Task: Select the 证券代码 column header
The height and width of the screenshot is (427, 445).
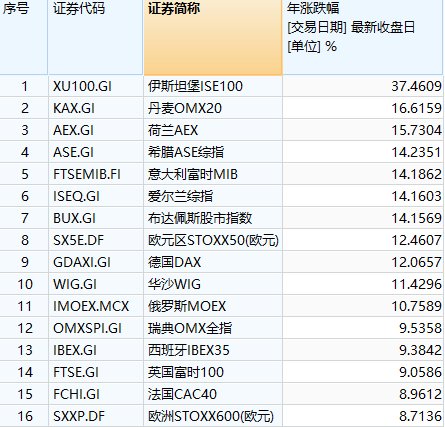Action: pyautogui.click(x=96, y=37)
